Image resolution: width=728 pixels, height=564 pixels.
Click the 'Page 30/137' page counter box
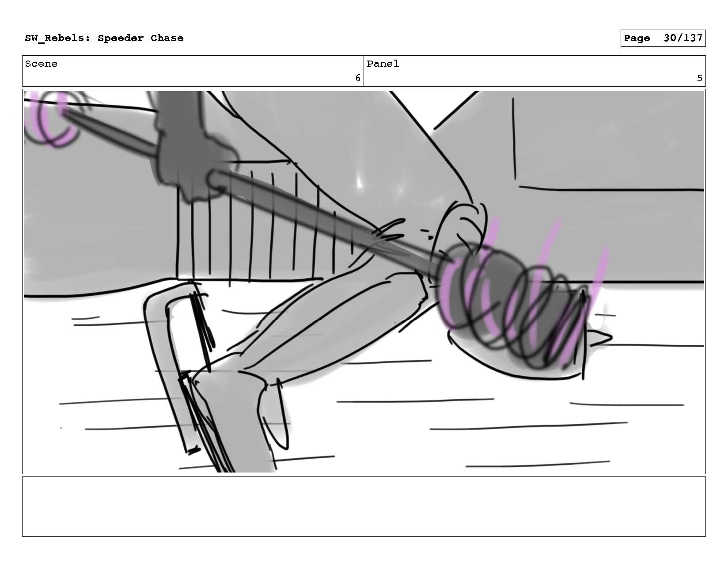pyautogui.click(x=663, y=38)
